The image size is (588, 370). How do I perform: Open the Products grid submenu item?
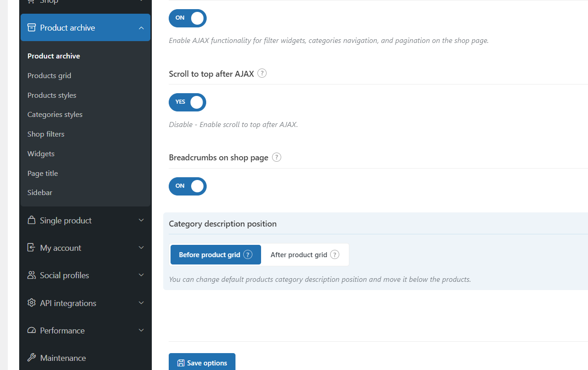(x=49, y=75)
